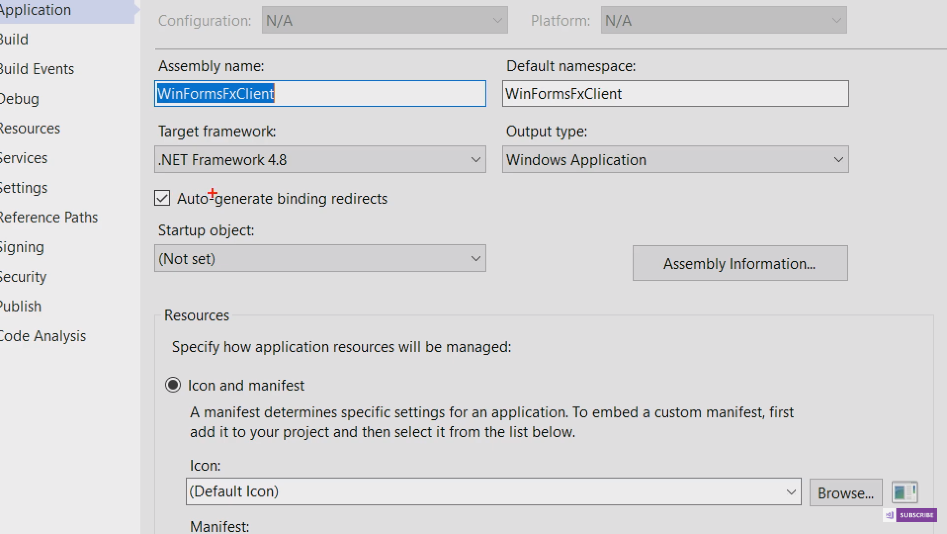Switch to the Publish tab
Image resolution: width=947 pixels, height=534 pixels.
20,307
